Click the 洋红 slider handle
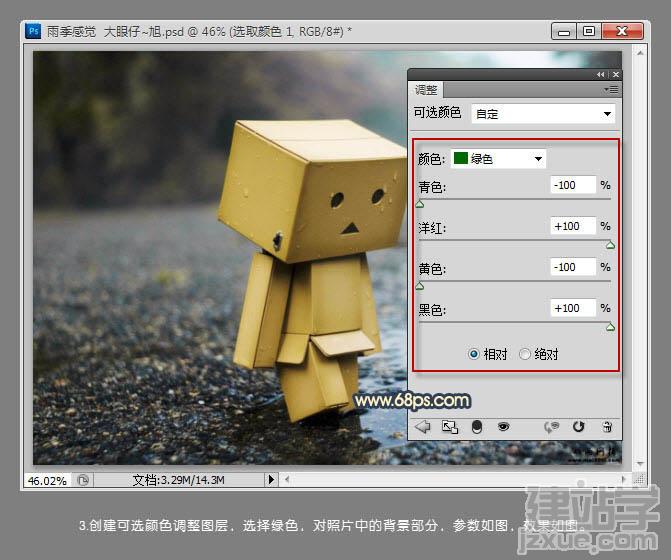Image resolution: width=671 pixels, height=560 pixels. (x=611, y=245)
